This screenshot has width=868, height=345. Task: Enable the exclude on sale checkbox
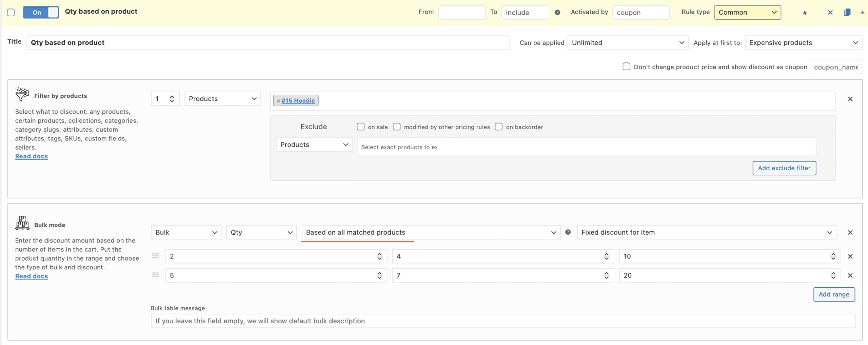(x=360, y=127)
